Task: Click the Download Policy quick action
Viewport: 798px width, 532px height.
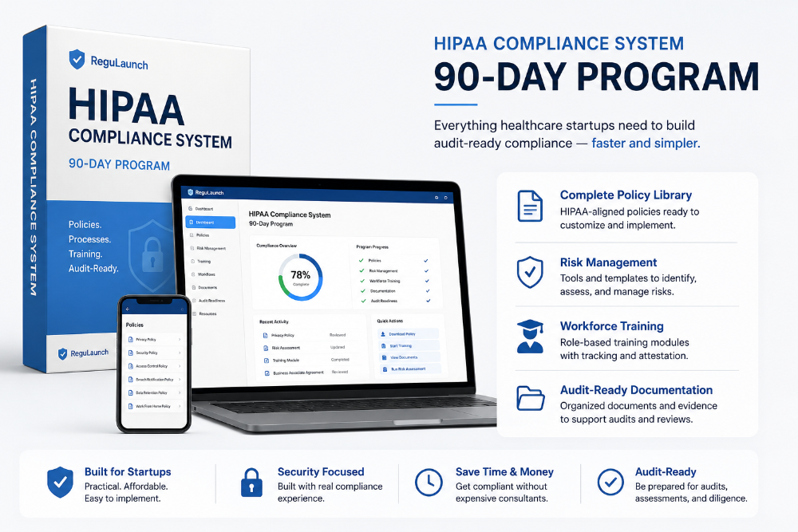Action: (408, 334)
